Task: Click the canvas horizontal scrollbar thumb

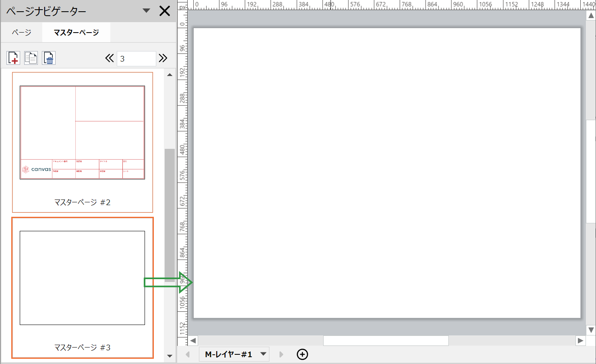Action: (386, 341)
